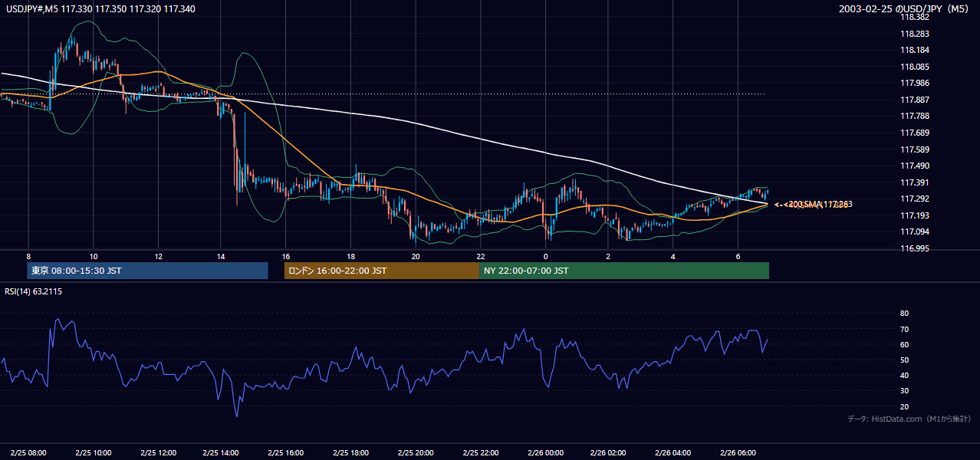Click the 2/25 22:00 date label

pos(479,452)
